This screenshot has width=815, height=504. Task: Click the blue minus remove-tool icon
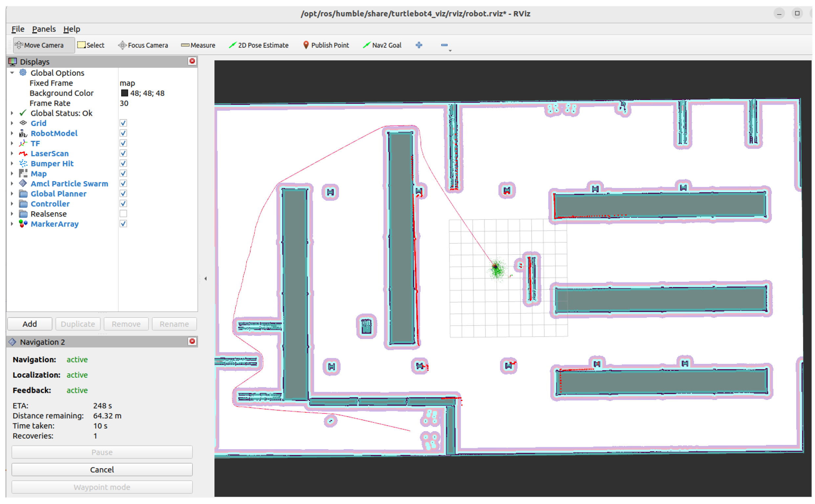(444, 45)
